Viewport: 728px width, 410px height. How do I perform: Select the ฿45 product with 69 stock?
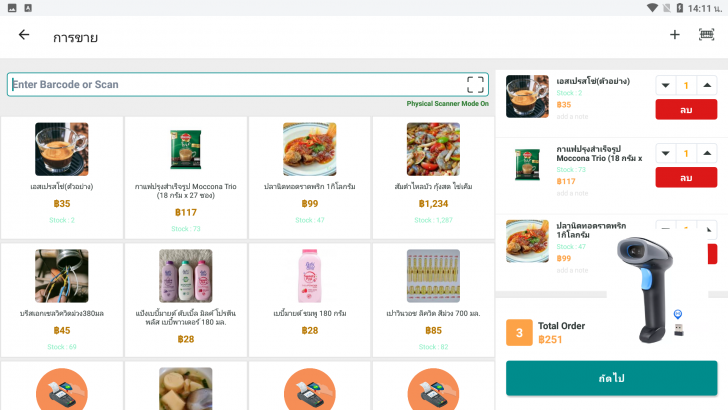coord(62,300)
